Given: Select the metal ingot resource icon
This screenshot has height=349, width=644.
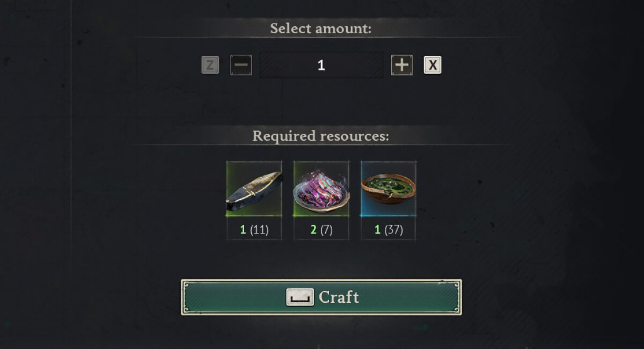Looking at the screenshot, I should coord(254,190).
